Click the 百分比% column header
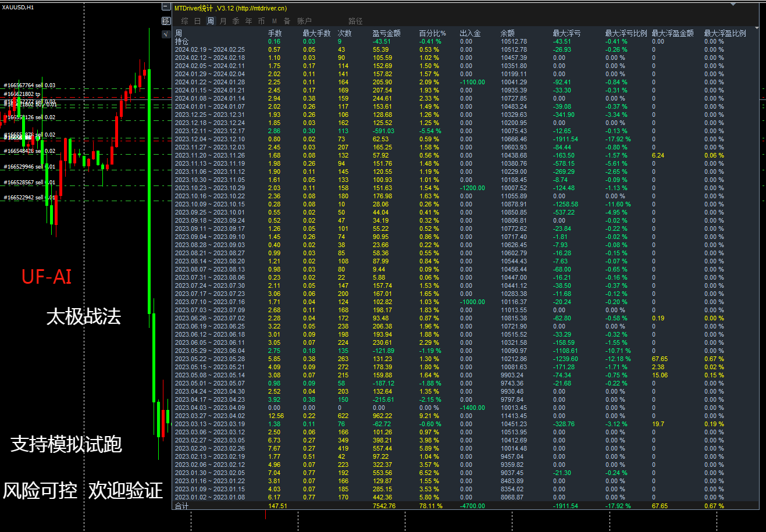766x532 pixels. tap(432, 34)
